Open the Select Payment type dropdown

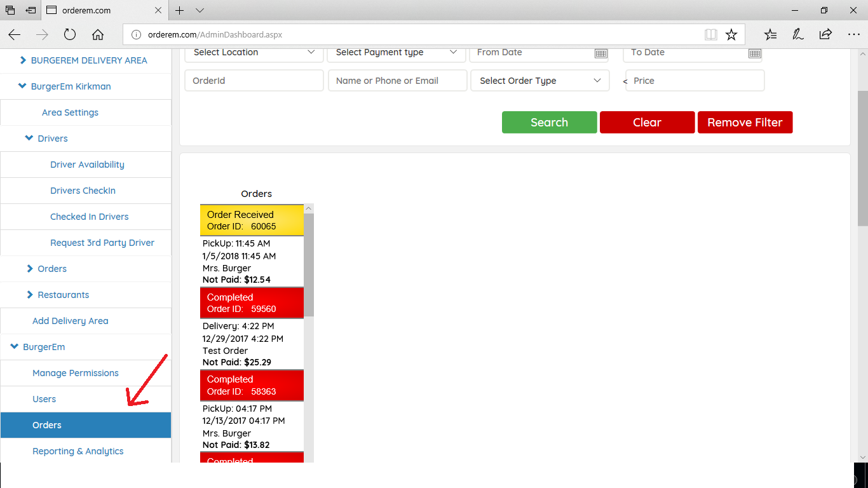[x=397, y=53]
